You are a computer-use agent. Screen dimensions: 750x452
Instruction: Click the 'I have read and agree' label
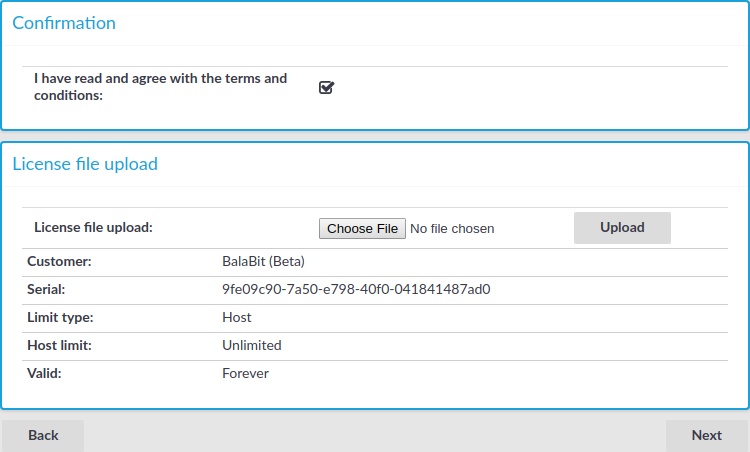pyautogui.click(x=160, y=87)
